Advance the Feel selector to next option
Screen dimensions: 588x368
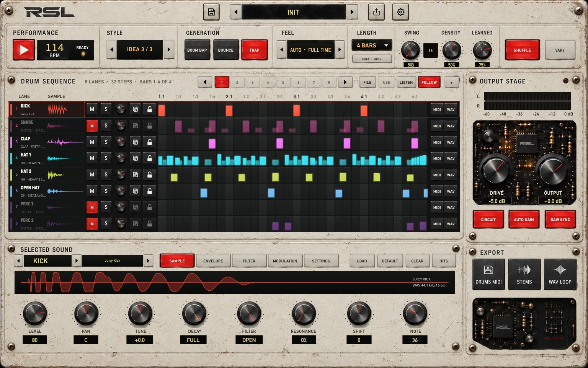tap(340, 50)
